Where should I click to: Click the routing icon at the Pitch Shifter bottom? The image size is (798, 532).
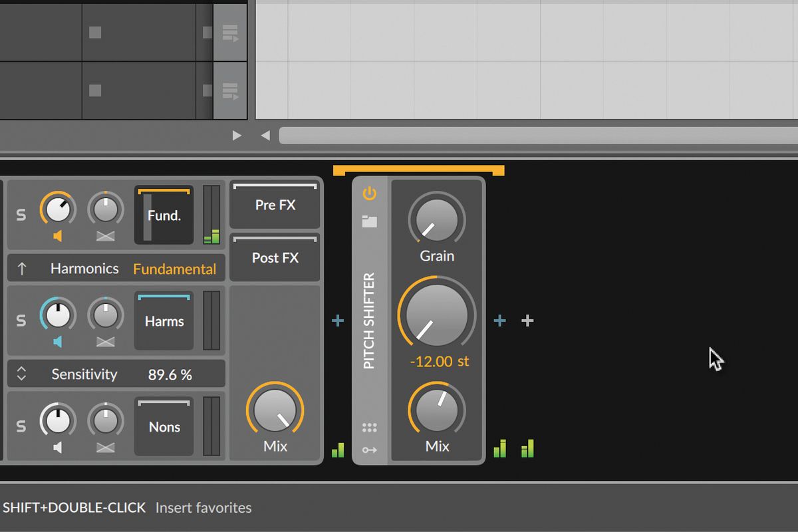click(x=370, y=450)
